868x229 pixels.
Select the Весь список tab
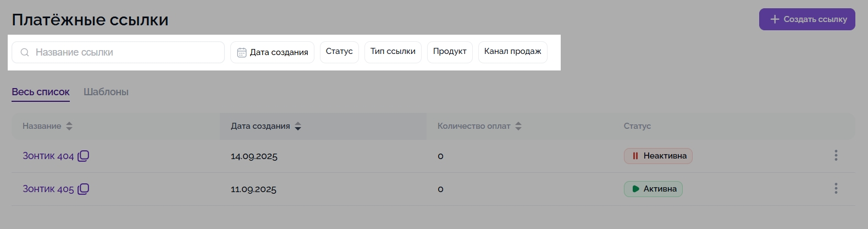tap(41, 92)
